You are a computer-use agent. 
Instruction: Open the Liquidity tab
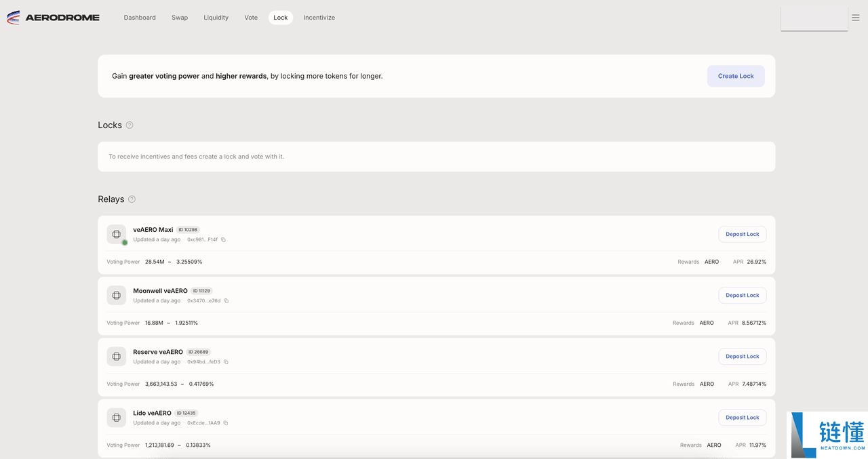point(216,18)
